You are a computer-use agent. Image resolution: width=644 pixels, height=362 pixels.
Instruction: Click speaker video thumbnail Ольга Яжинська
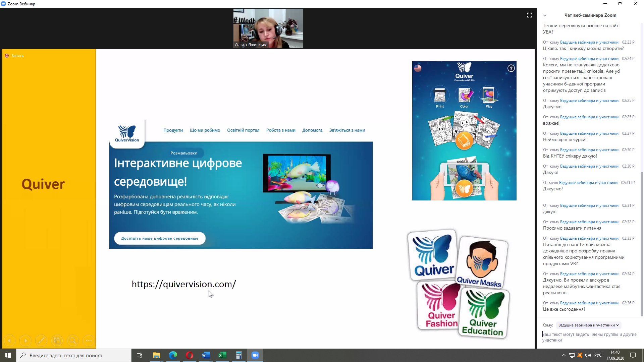(x=268, y=28)
